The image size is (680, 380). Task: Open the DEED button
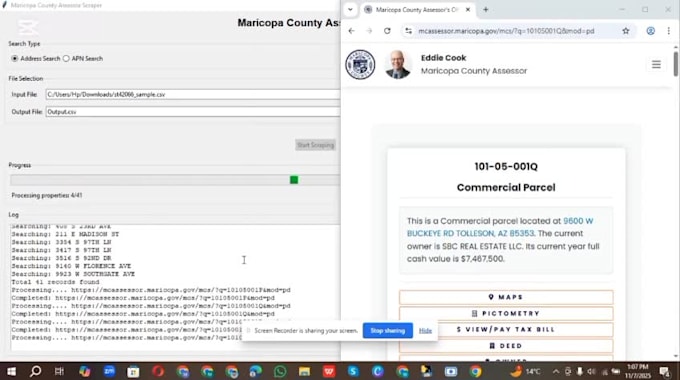(x=506, y=346)
